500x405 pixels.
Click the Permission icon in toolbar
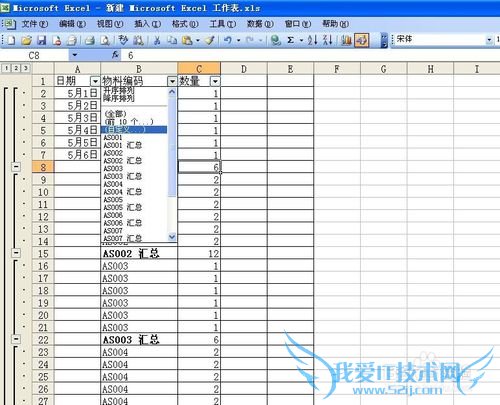[x=57, y=40]
